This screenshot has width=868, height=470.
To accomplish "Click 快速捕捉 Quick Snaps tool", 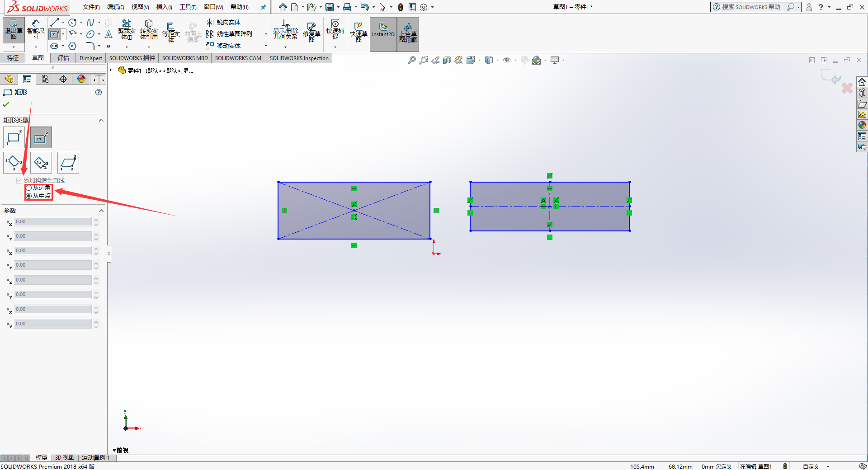I will click(335, 30).
